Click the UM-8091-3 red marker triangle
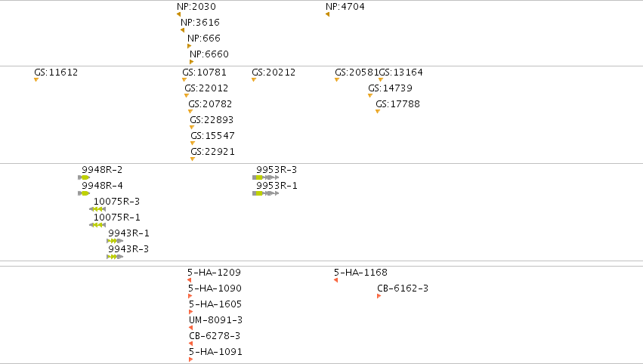Image resolution: width=643 pixels, height=364 pixels. (x=190, y=328)
